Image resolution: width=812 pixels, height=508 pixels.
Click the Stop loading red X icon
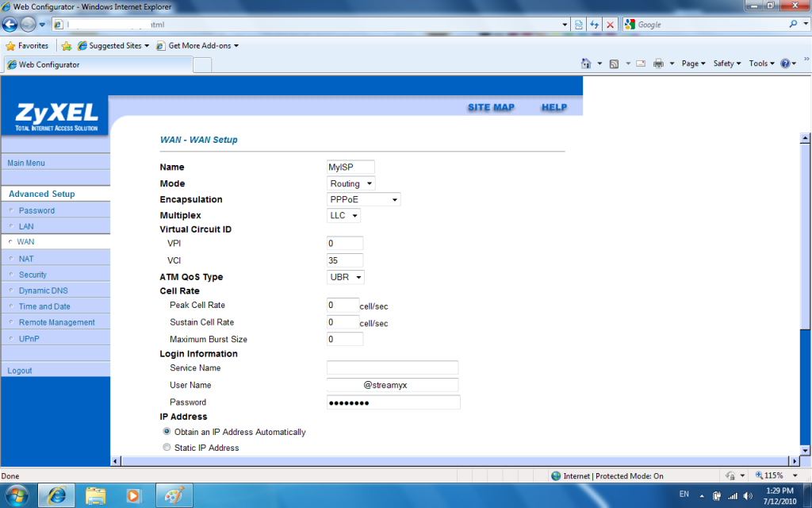point(610,25)
